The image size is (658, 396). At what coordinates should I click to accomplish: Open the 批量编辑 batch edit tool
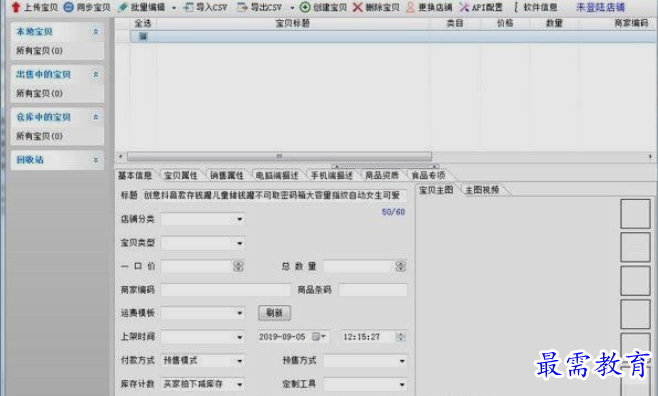(141, 7)
